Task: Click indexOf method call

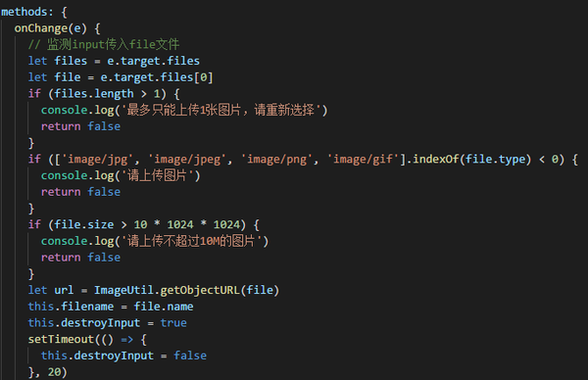Action: pyautogui.click(x=436, y=160)
